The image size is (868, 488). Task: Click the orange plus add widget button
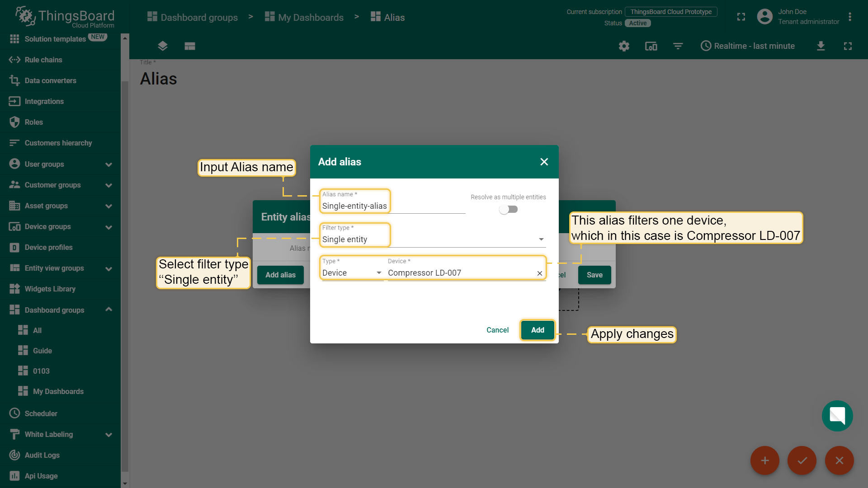[x=764, y=460]
